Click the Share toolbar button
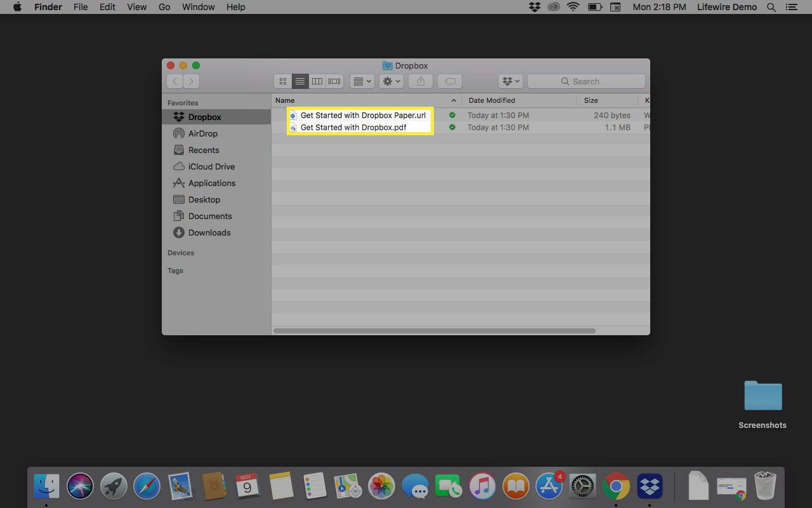 (421, 81)
